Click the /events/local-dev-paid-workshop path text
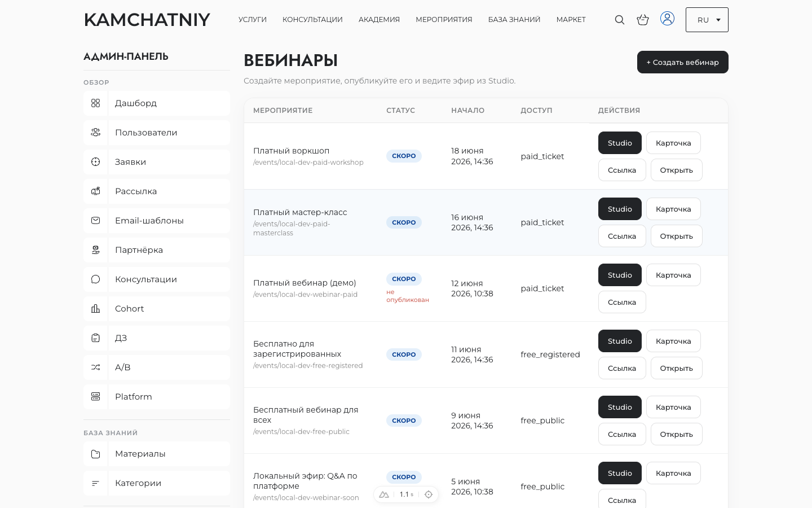Image resolution: width=812 pixels, height=508 pixels. tap(308, 163)
